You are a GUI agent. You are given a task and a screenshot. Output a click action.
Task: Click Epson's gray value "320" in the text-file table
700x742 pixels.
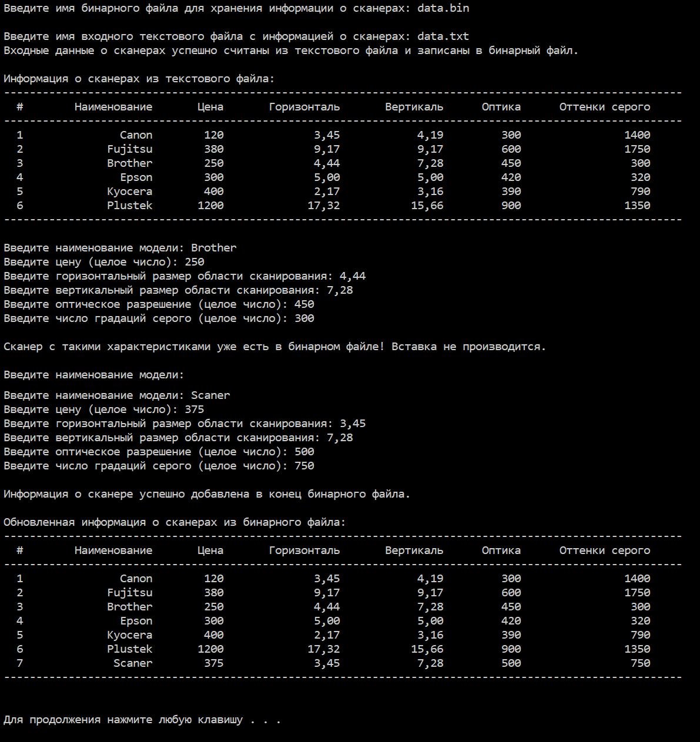pyautogui.click(x=641, y=177)
